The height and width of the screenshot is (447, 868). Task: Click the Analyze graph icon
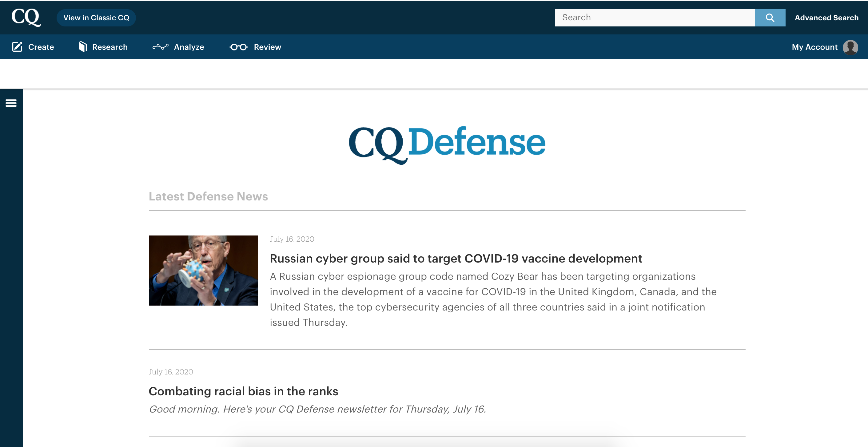tap(160, 47)
